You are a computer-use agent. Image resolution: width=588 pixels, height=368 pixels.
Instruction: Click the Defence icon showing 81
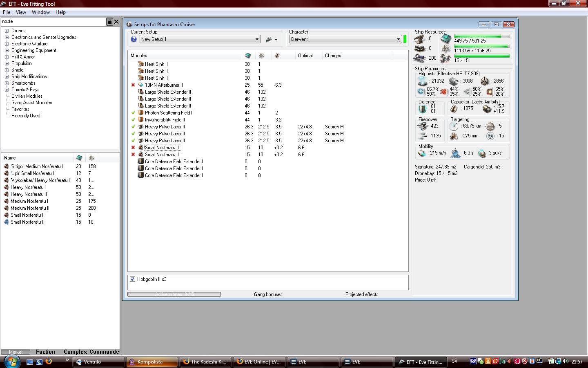tap(423, 109)
